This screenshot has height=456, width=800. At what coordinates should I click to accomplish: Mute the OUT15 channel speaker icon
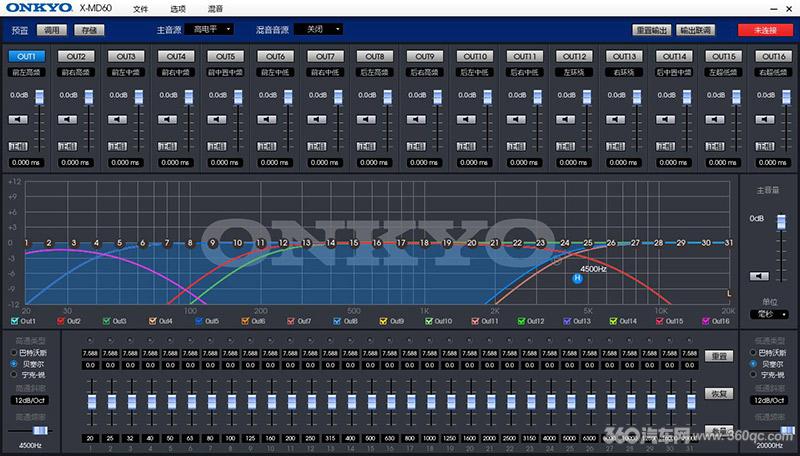pyautogui.click(x=715, y=119)
